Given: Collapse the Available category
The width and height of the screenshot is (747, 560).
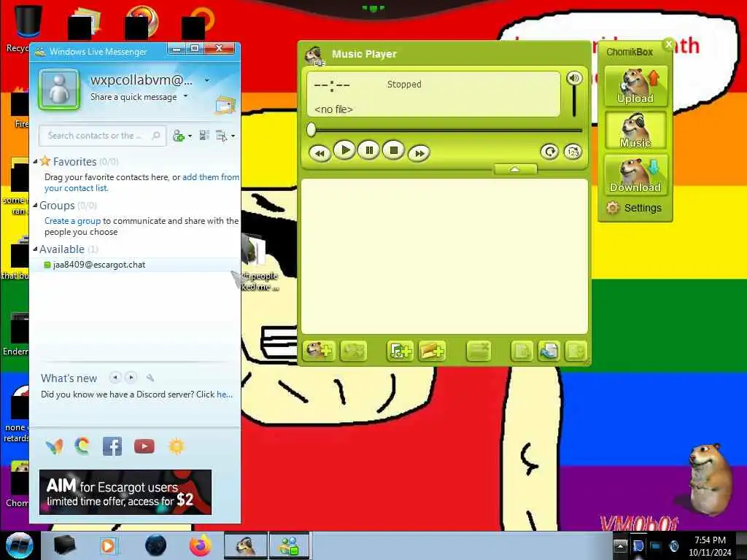Looking at the screenshot, I should pos(35,249).
